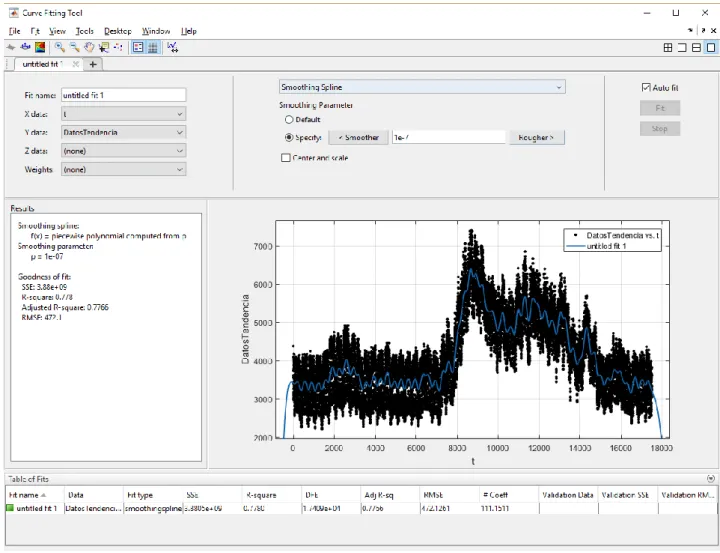Click the RMSE column header
Image resolution: width=720 pixels, height=553 pixels.
point(449,495)
